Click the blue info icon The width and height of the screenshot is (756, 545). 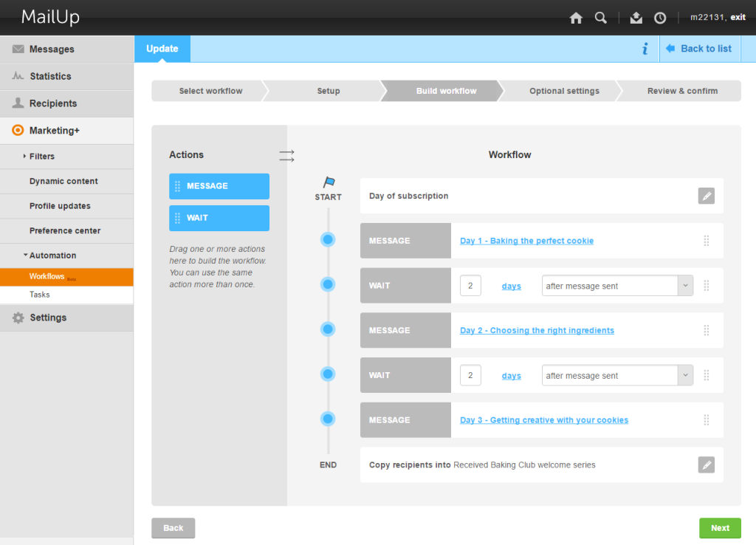tap(645, 49)
